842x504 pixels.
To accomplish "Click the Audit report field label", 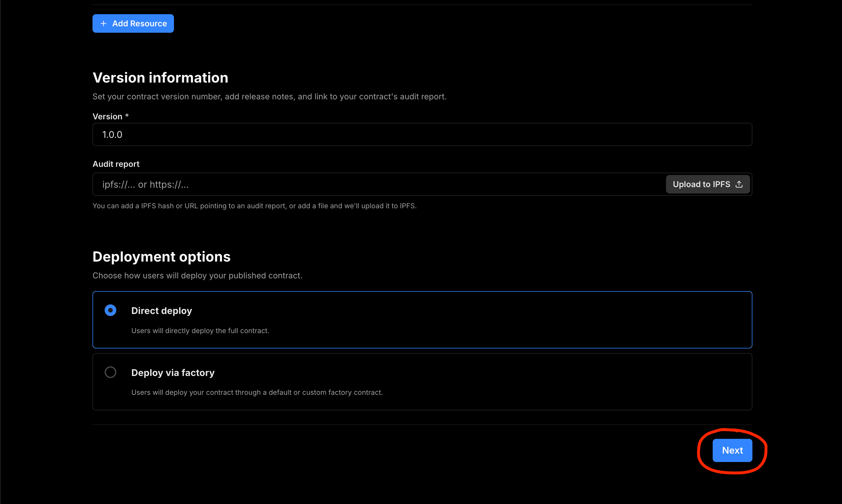I will coord(116,164).
